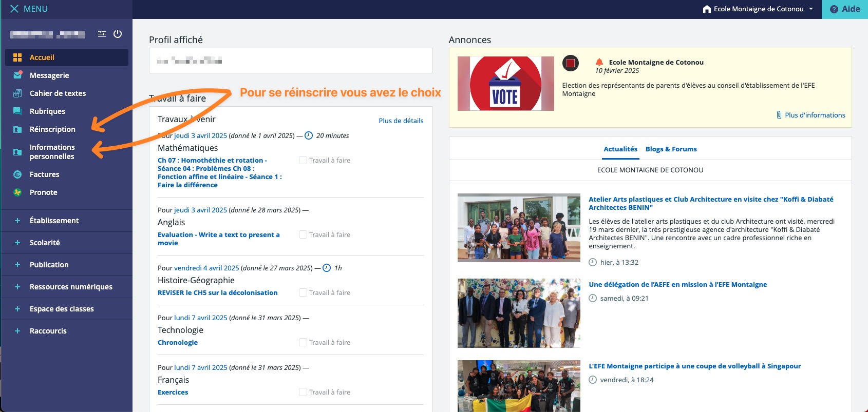This screenshot has height=412, width=868.
Task: Click the Messagerie envelope icon
Action: coord(17,75)
